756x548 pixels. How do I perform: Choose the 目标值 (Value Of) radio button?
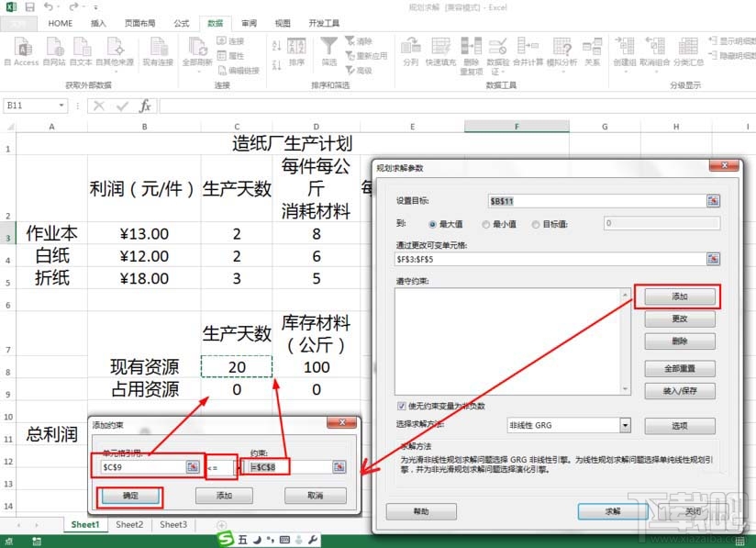pyautogui.click(x=534, y=221)
